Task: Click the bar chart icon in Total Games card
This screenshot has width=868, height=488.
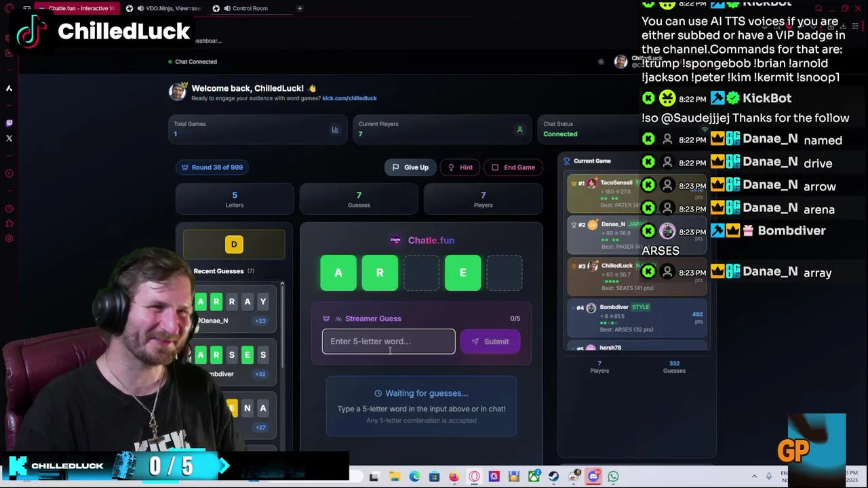Action: pyautogui.click(x=335, y=129)
